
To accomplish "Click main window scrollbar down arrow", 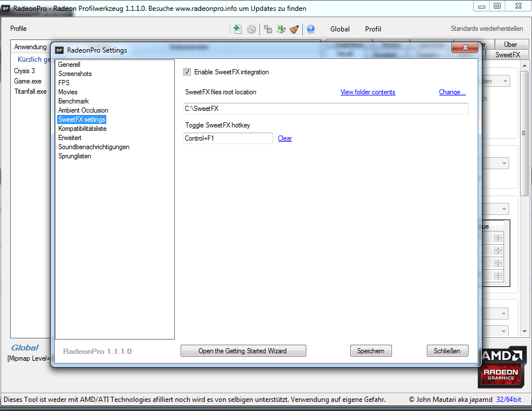I will pyautogui.click(x=525, y=332).
